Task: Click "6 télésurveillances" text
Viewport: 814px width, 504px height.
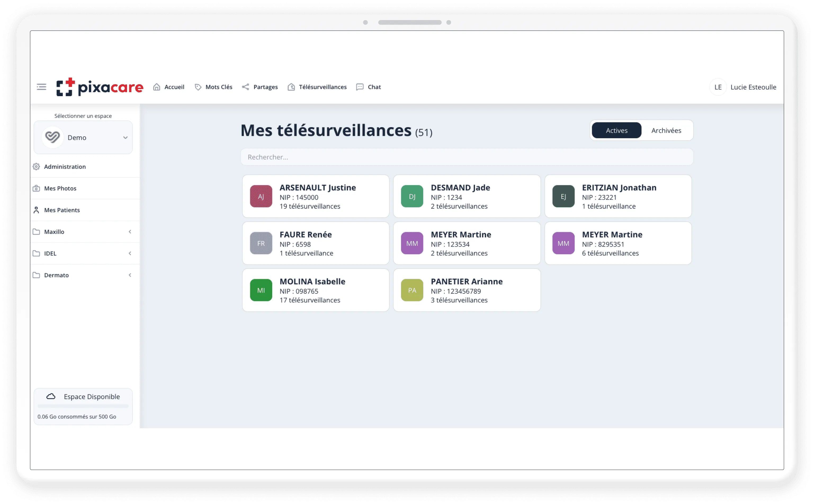Action: 610,253
